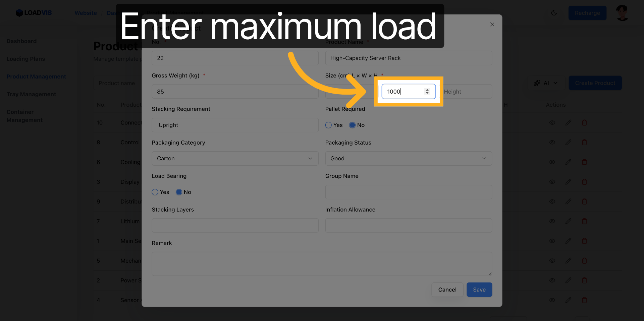Open the Packaging Category dropdown
The width and height of the screenshot is (644, 321).
coord(235,158)
